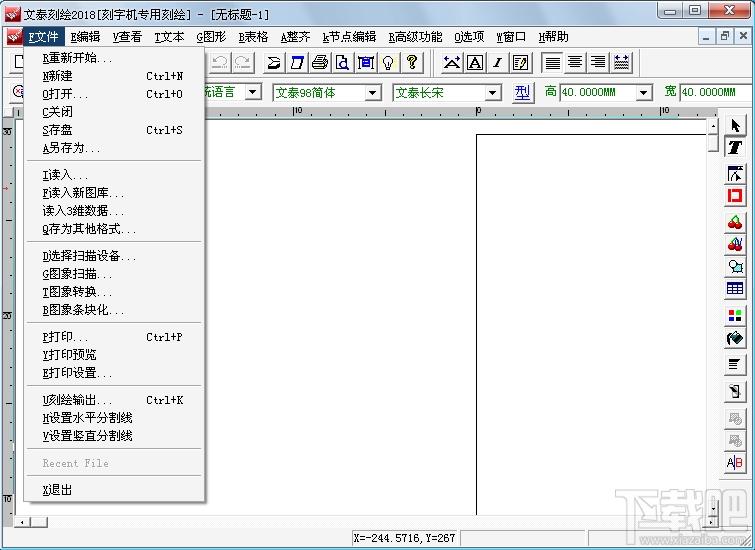Choose S存盘 to save the file
Screen dimensions: 755x550
click(x=115, y=130)
